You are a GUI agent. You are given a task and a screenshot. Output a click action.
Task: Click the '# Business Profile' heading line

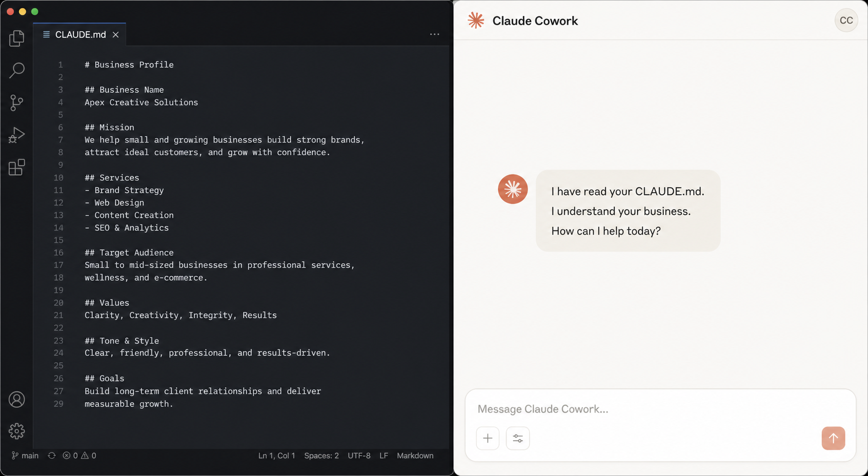point(129,65)
